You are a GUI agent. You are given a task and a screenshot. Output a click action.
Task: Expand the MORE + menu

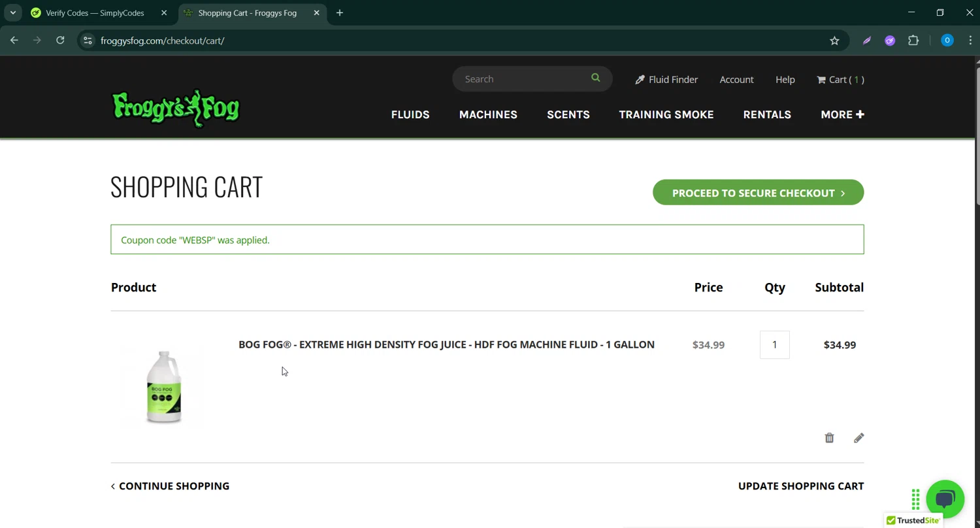click(842, 114)
